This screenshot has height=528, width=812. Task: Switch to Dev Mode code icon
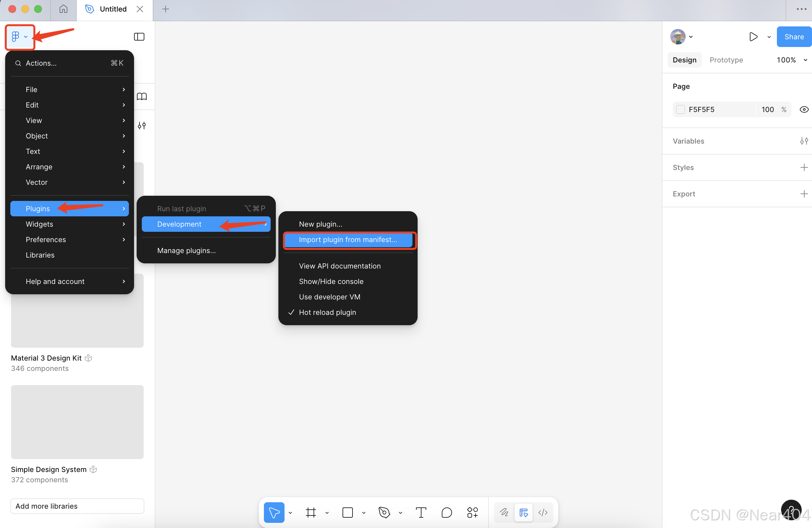pos(543,512)
